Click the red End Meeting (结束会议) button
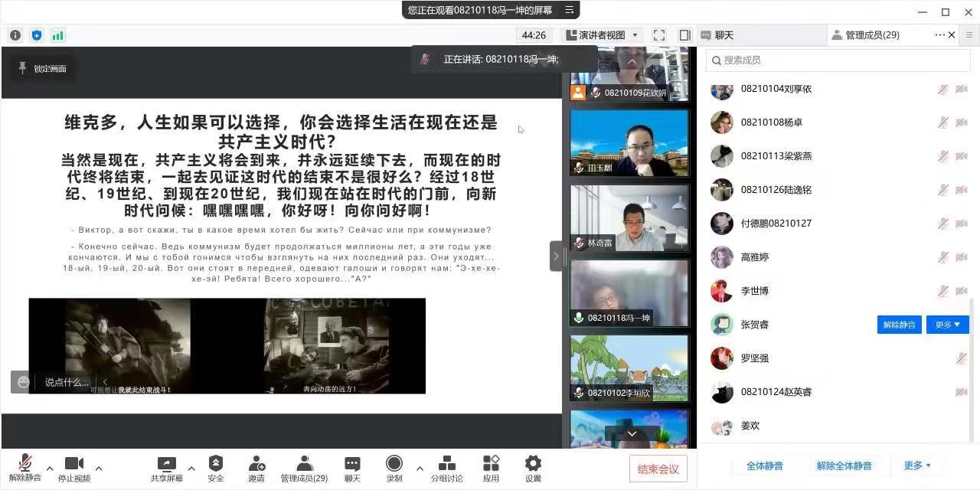This screenshot has width=980, height=490. pyautogui.click(x=658, y=469)
